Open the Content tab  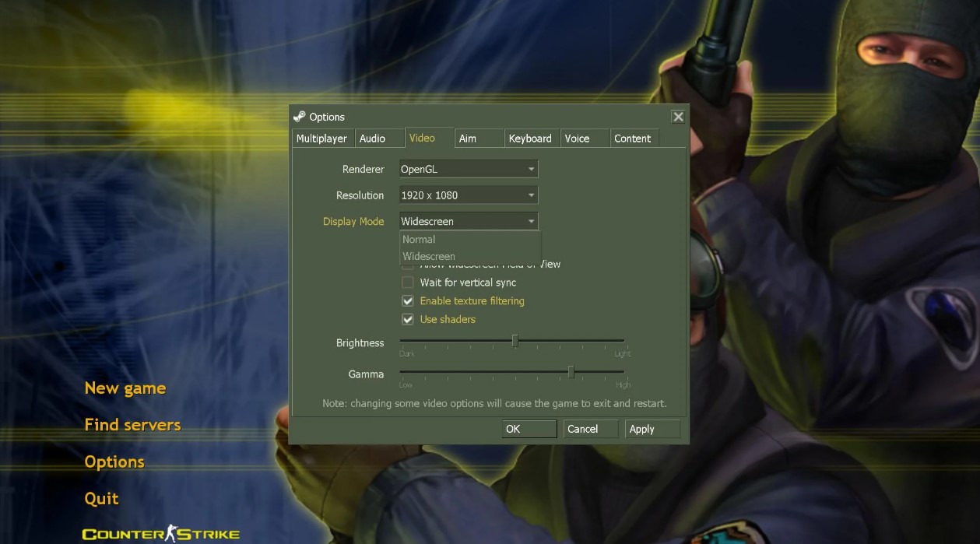[634, 139]
